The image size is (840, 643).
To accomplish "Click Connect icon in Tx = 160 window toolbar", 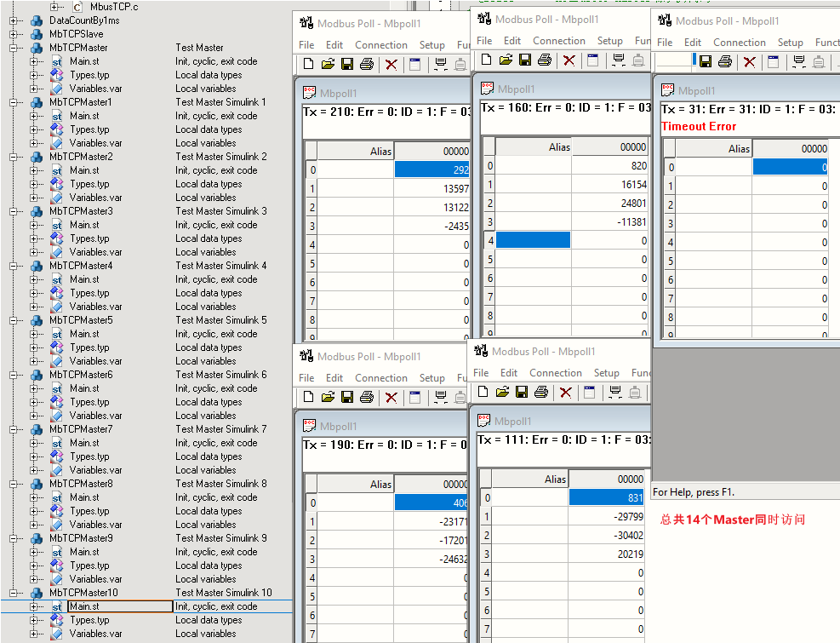I will click(619, 60).
